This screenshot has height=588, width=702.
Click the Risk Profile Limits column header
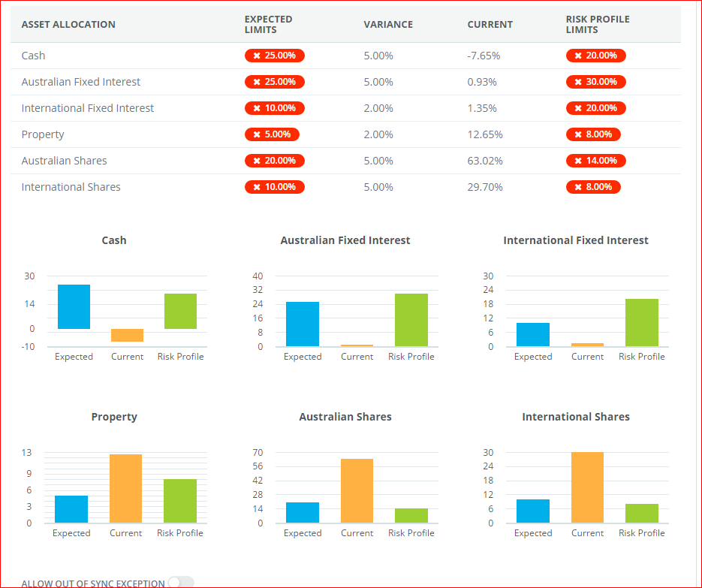click(x=597, y=24)
